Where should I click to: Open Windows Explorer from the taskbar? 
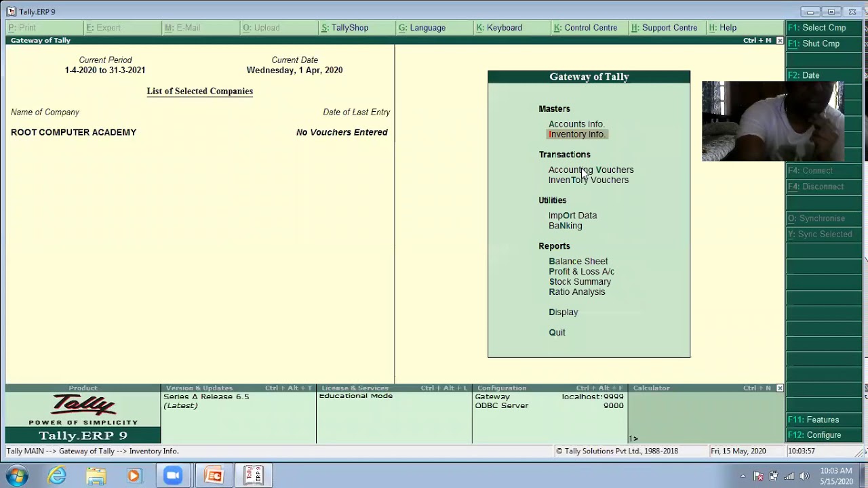pyautogui.click(x=96, y=476)
